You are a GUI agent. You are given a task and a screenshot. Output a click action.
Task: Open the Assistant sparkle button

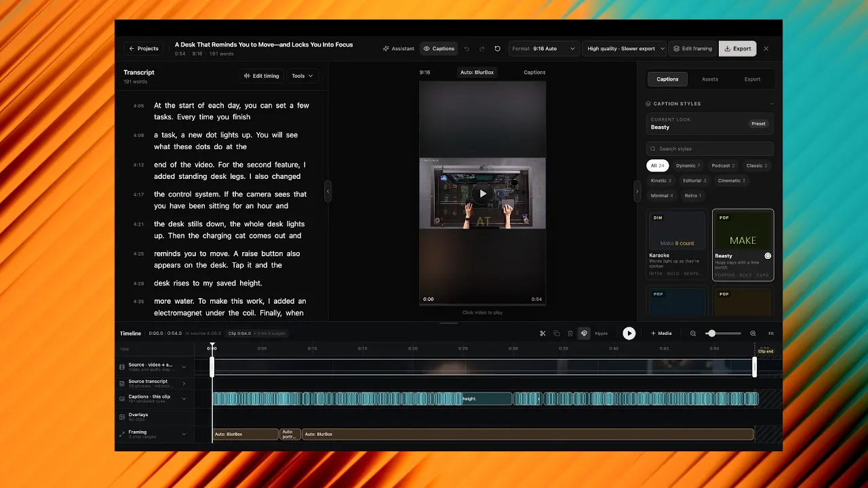(398, 49)
